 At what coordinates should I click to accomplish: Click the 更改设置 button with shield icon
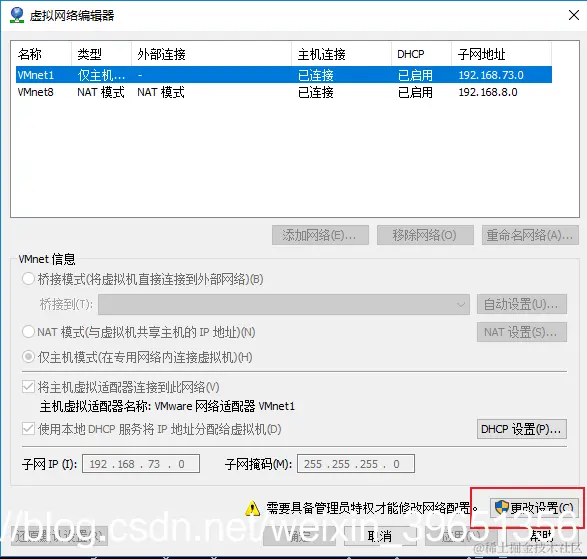tap(534, 508)
